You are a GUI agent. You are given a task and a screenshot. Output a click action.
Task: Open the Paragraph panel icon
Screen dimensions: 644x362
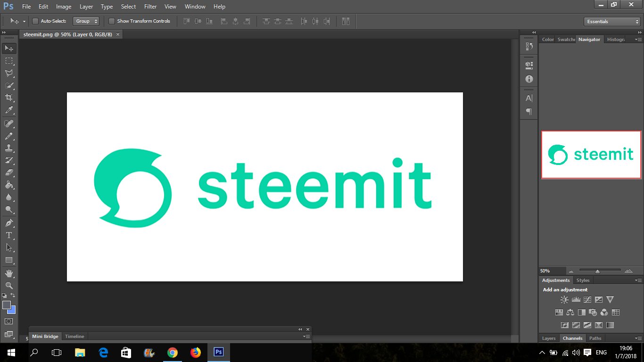click(529, 112)
